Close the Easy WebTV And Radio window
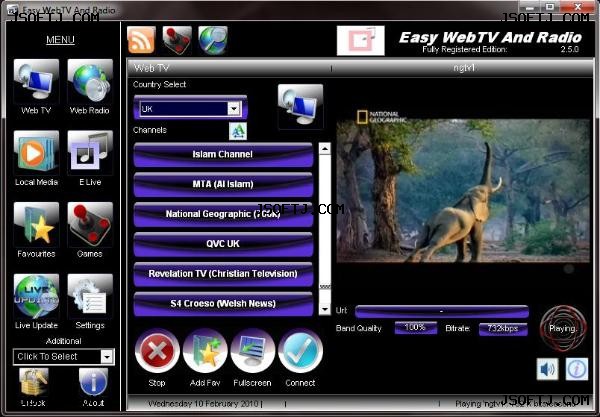This screenshot has height=417, width=600. [578, 7]
